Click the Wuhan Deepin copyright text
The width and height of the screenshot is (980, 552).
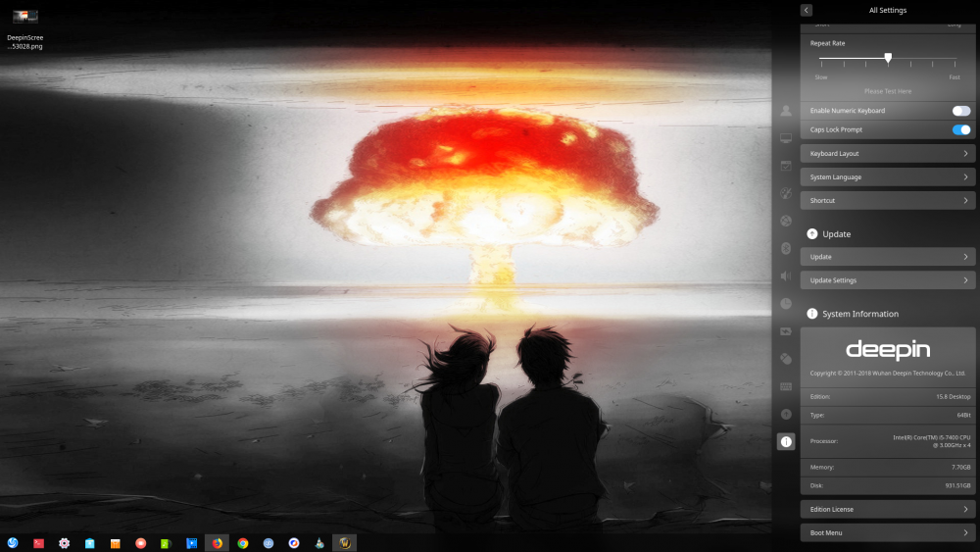(x=888, y=374)
